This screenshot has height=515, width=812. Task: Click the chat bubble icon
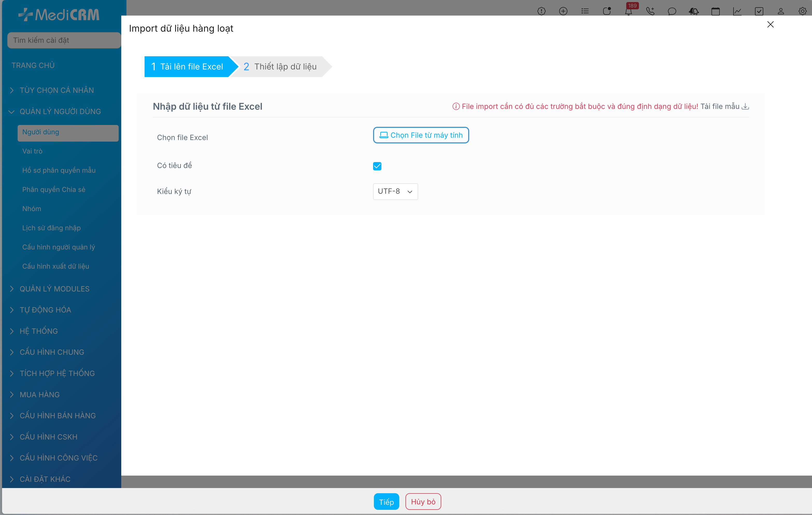pyautogui.click(x=672, y=11)
